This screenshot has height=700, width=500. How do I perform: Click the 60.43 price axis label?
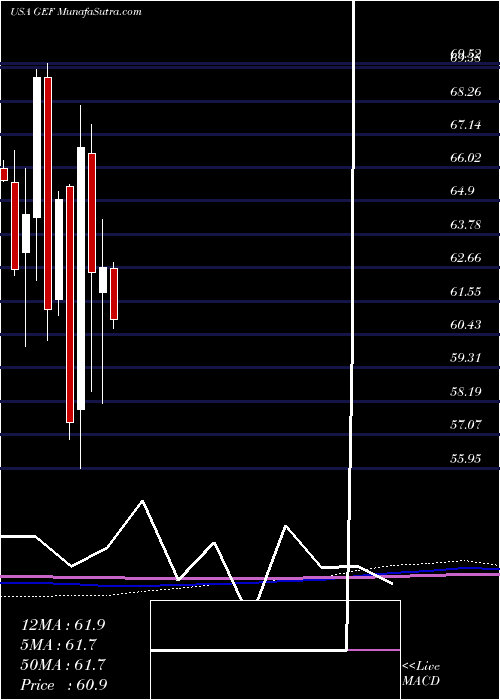tap(466, 324)
